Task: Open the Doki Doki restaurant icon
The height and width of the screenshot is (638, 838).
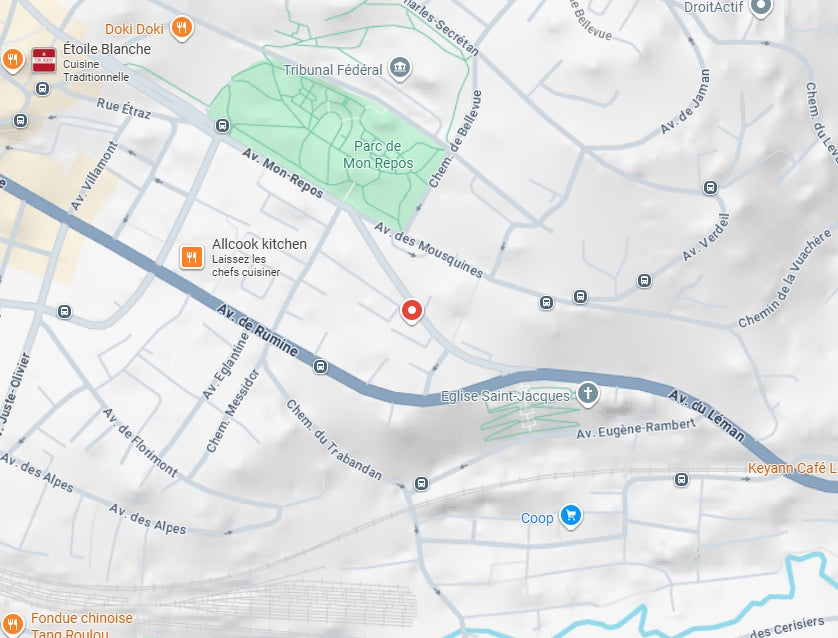Action: [x=182, y=27]
